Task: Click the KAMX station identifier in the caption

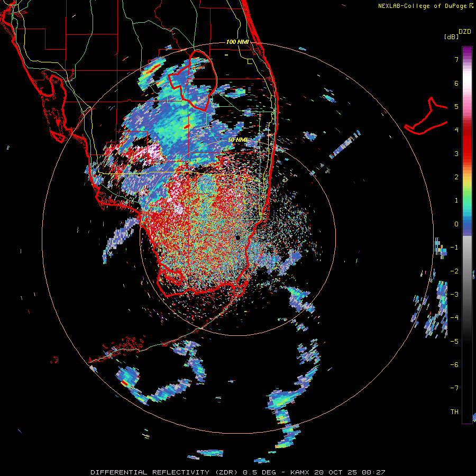Action: click(x=300, y=472)
